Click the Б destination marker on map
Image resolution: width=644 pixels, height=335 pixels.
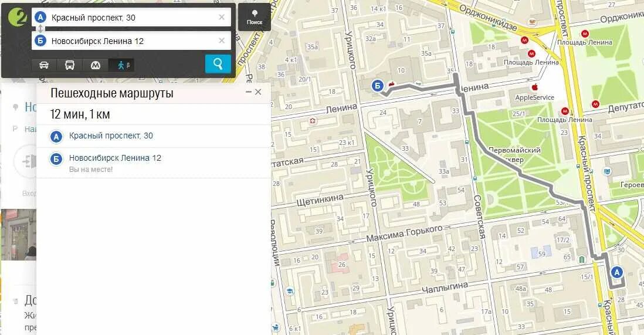click(378, 86)
